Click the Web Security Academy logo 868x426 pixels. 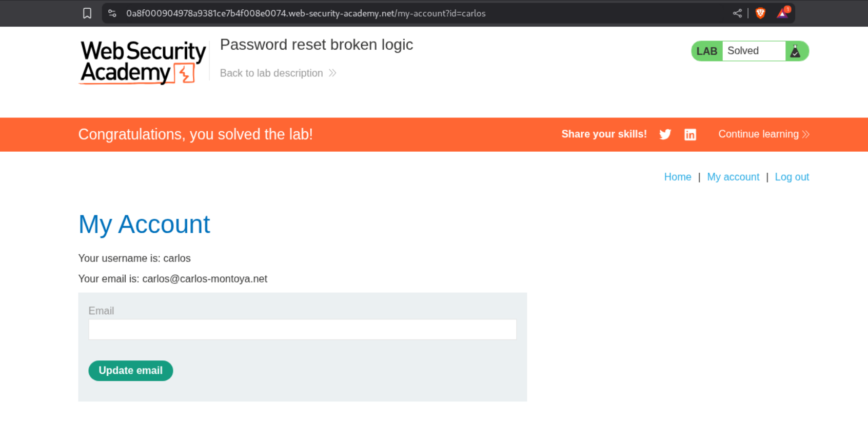tap(143, 62)
